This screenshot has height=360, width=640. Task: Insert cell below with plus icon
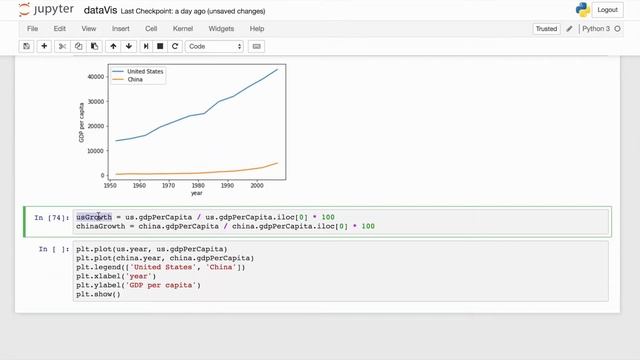(x=44, y=46)
